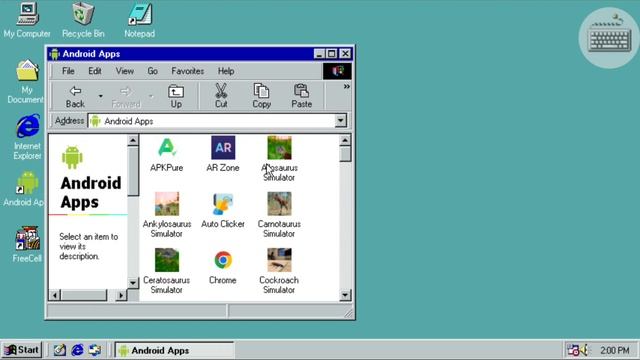Select the Auto Clicker app

click(x=223, y=204)
